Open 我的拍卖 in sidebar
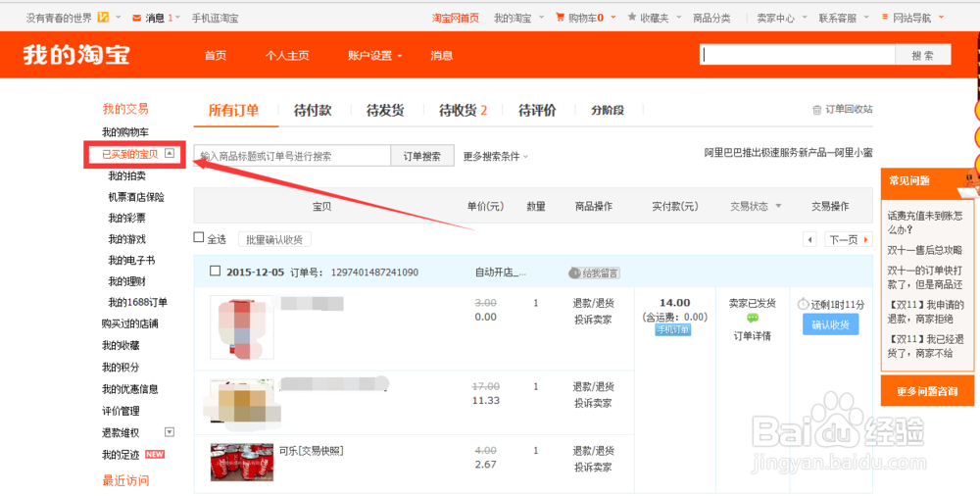The height and width of the screenshot is (496, 980). pyautogui.click(x=126, y=176)
